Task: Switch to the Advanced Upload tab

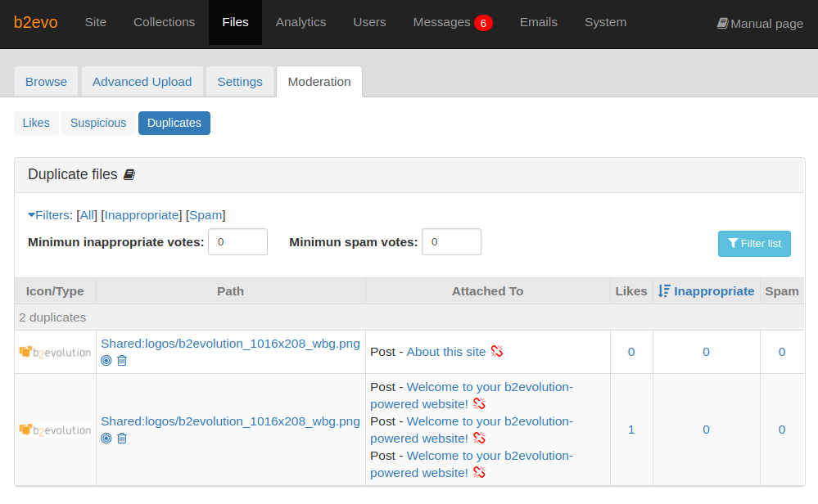Action: tap(142, 82)
